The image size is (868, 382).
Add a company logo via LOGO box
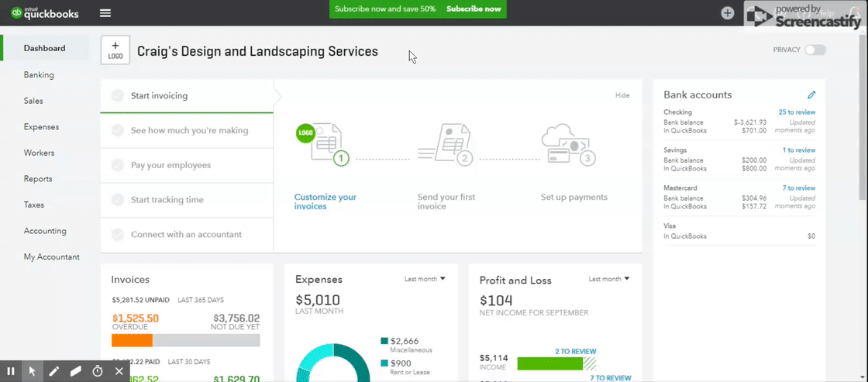pyautogui.click(x=115, y=50)
